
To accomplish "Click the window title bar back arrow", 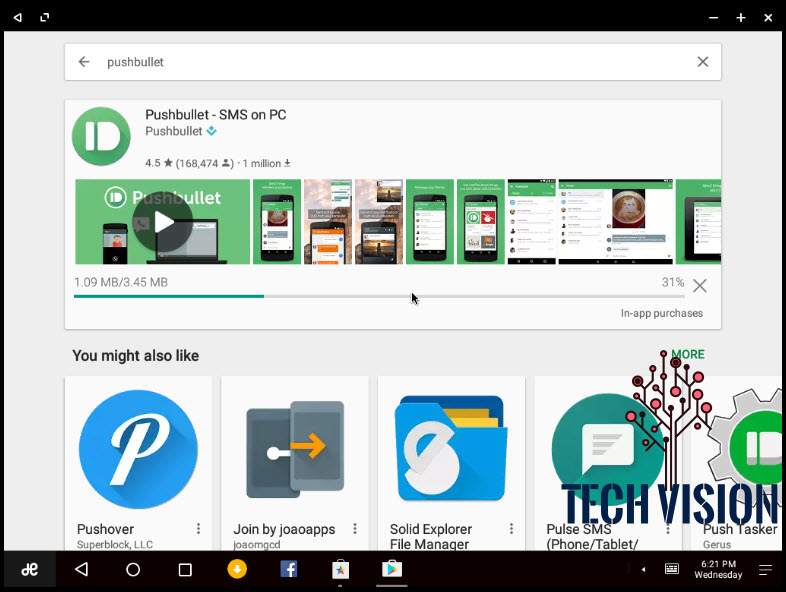I will [x=18, y=18].
